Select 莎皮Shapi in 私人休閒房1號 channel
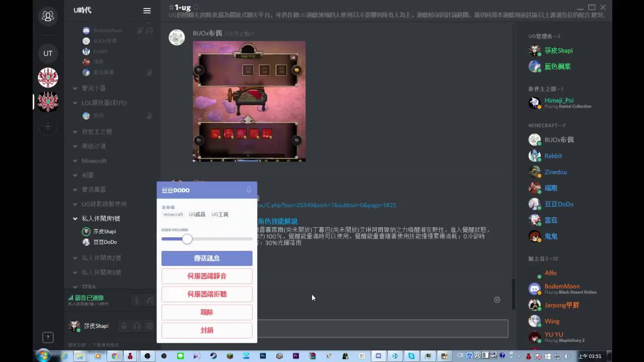This screenshot has height=362, width=644. click(x=104, y=232)
